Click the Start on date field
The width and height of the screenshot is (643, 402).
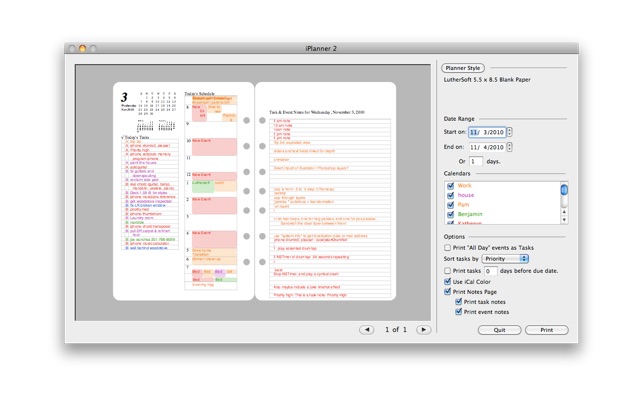coord(487,132)
